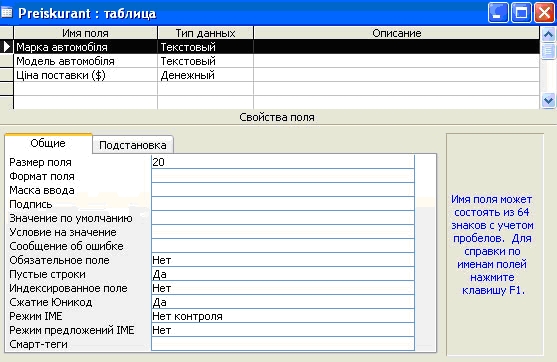Image resolution: width=557 pixels, height=362 pixels.
Task: Click the field list scrollbar thumb
Action: coord(548,51)
